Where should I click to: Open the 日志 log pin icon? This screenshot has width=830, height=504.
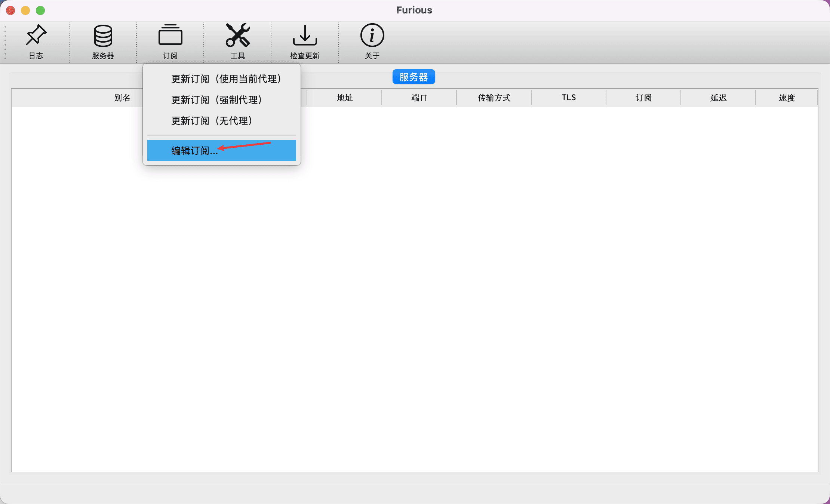coord(36,36)
